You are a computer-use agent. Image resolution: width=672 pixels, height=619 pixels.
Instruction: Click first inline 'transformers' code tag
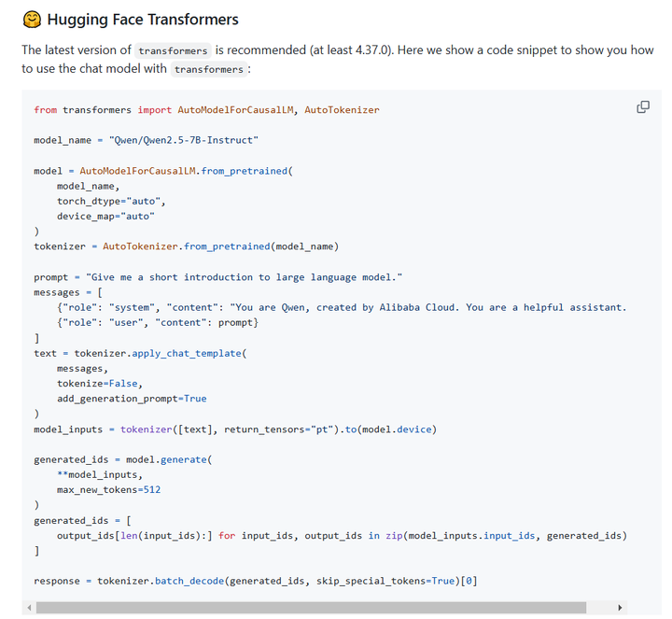pos(173,50)
